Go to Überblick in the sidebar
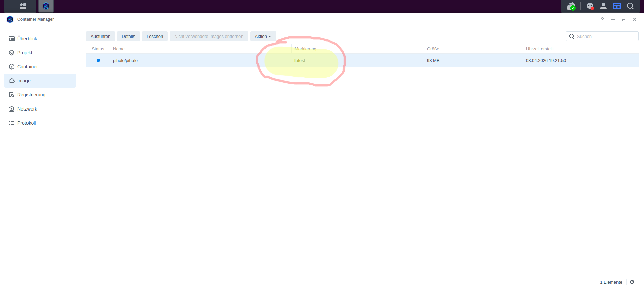The image size is (644, 291). tap(27, 39)
